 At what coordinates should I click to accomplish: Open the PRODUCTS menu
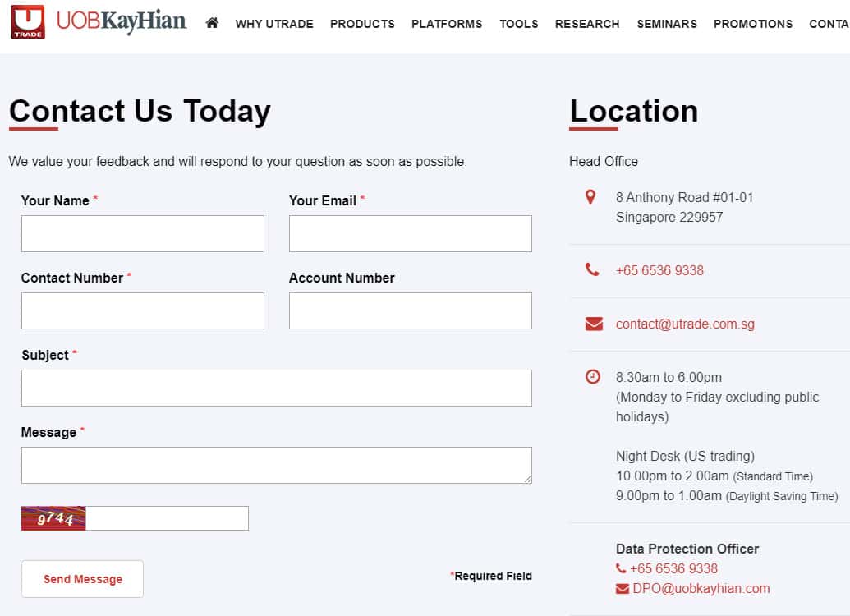tap(362, 24)
